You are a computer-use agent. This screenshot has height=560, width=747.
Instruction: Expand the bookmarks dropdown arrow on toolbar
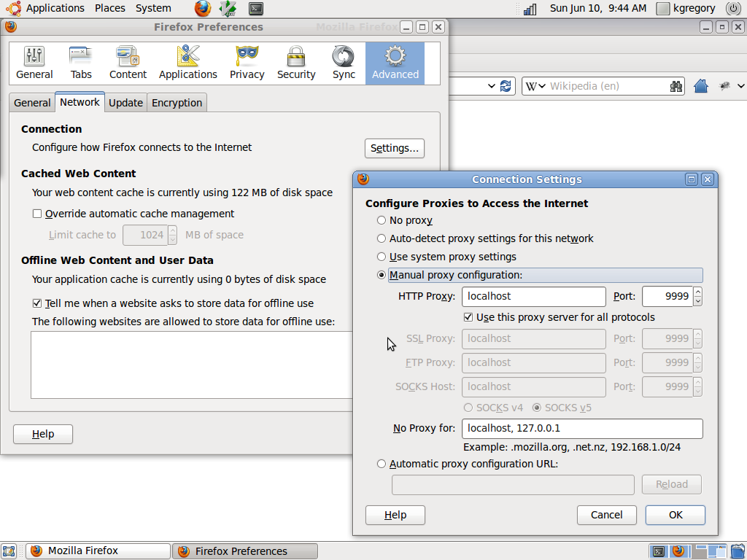[739, 86]
